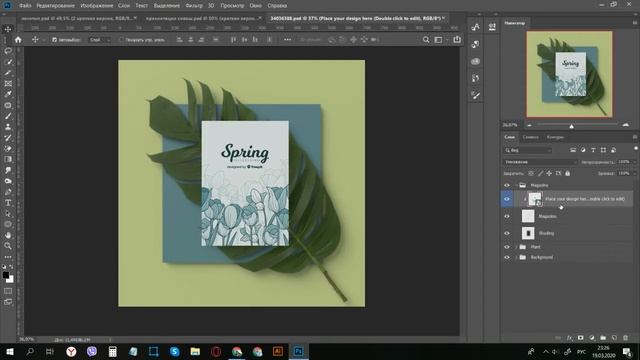Image resolution: width=640 pixels, height=360 pixels.
Task: Click the foreground color swatch
Action: pos(6,275)
